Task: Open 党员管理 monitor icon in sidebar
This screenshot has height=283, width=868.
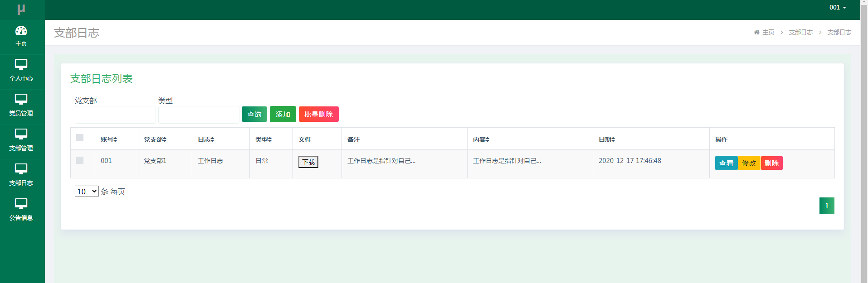Action: tap(21, 99)
